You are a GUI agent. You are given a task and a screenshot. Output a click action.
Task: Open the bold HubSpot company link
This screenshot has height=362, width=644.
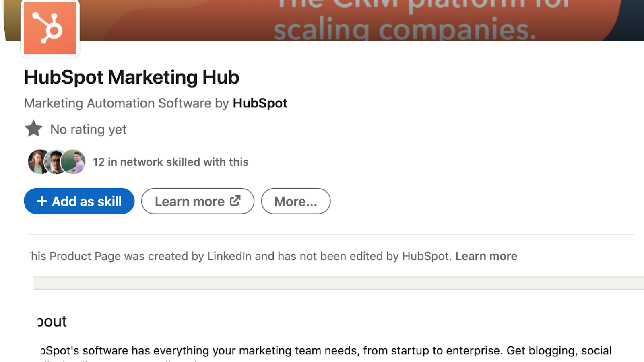click(260, 103)
